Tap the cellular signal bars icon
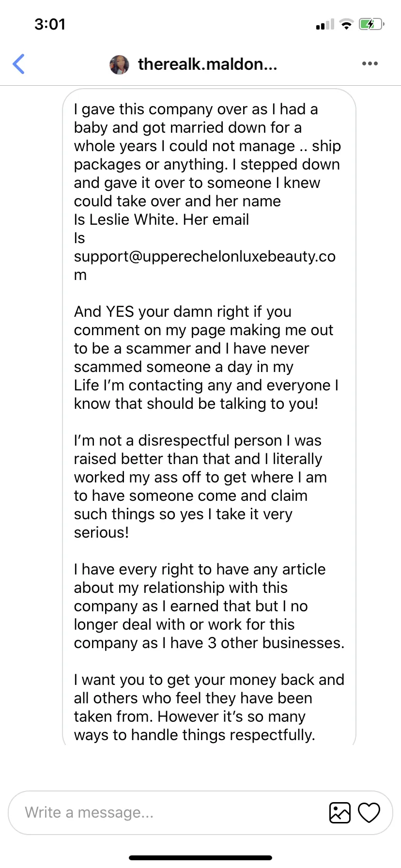The width and height of the screenshot is (401, 868). point(325,24)
